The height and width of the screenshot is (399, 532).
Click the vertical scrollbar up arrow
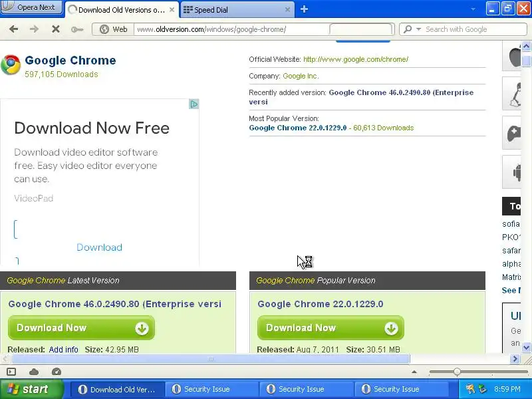[x=526, y=47]
